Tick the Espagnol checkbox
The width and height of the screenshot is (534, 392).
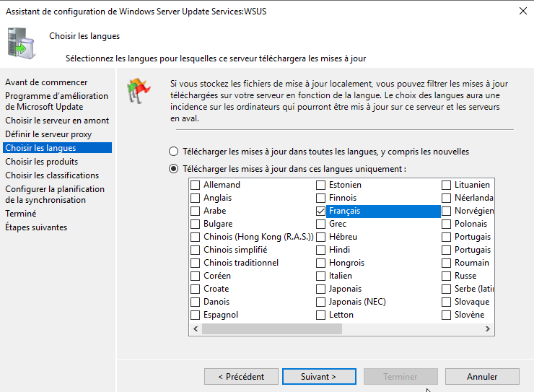[195, 315]
